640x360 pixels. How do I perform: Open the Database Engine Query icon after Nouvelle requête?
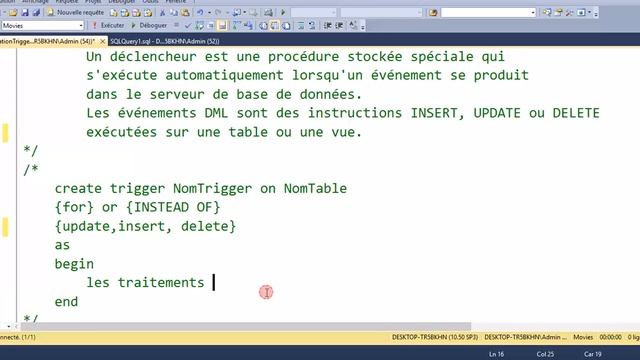click(x=113, y=13)
